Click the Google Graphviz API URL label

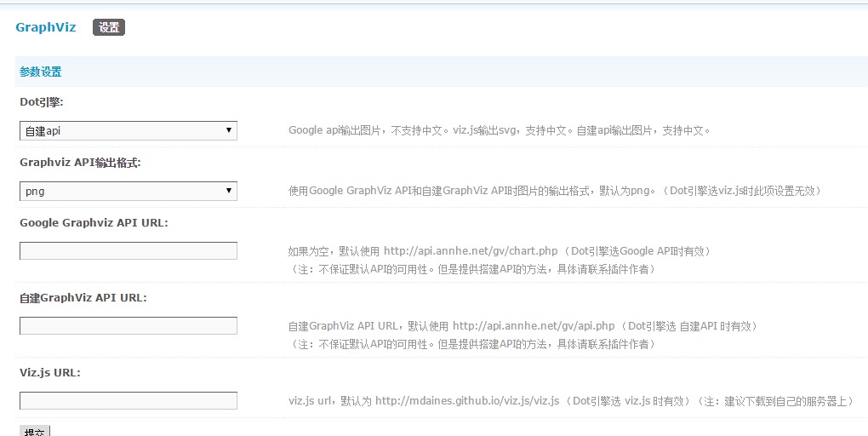94,223
